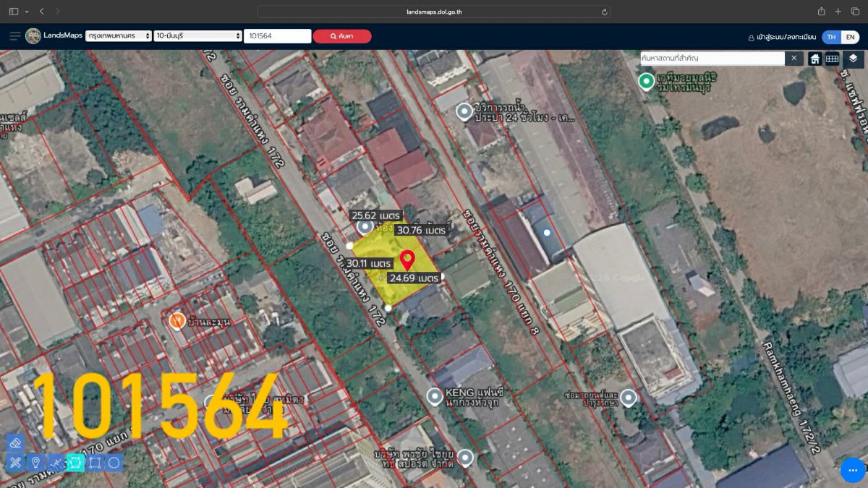This screenshot has width=868, height=488.
Task: Expand the sidebar dropdown chevron in Safari
Action: click(27, 12)
